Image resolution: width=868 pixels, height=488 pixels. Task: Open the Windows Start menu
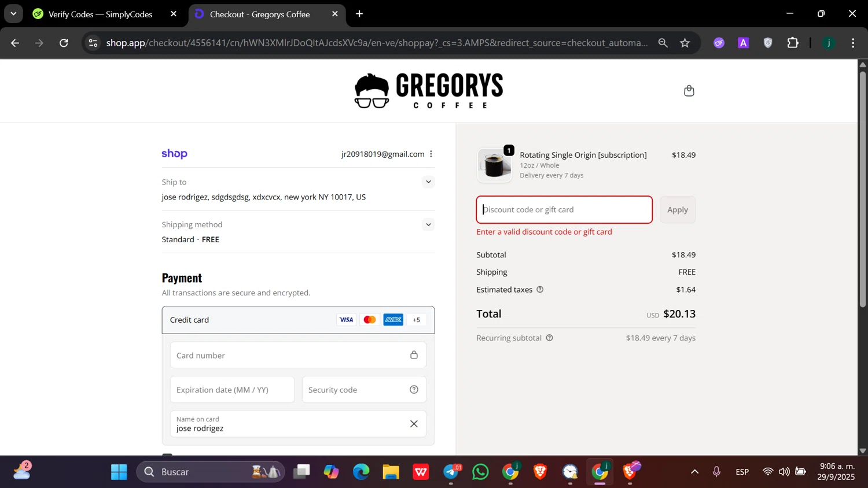click(x=119, y=472)
